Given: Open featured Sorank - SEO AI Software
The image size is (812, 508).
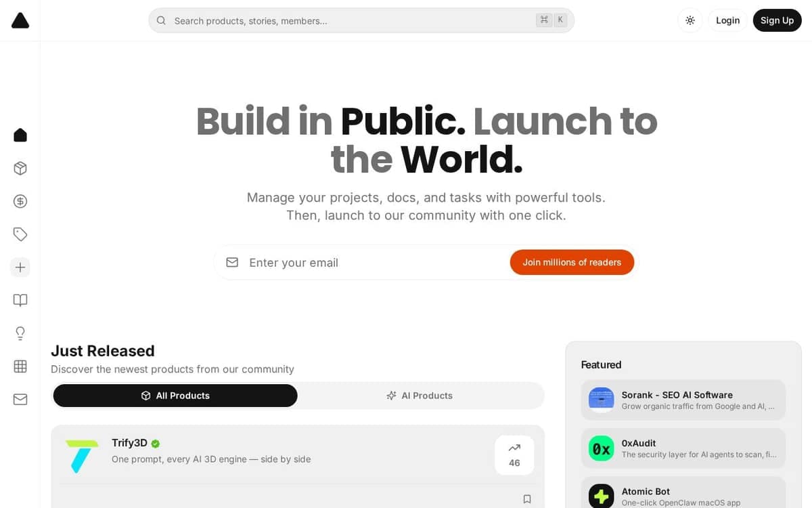Looking at the screenshot, I should 683,400.
